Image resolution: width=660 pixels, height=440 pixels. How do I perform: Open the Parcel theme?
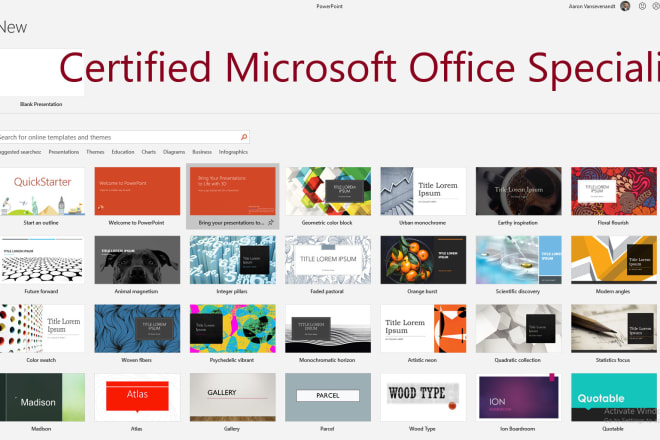(x=328, y=397)
